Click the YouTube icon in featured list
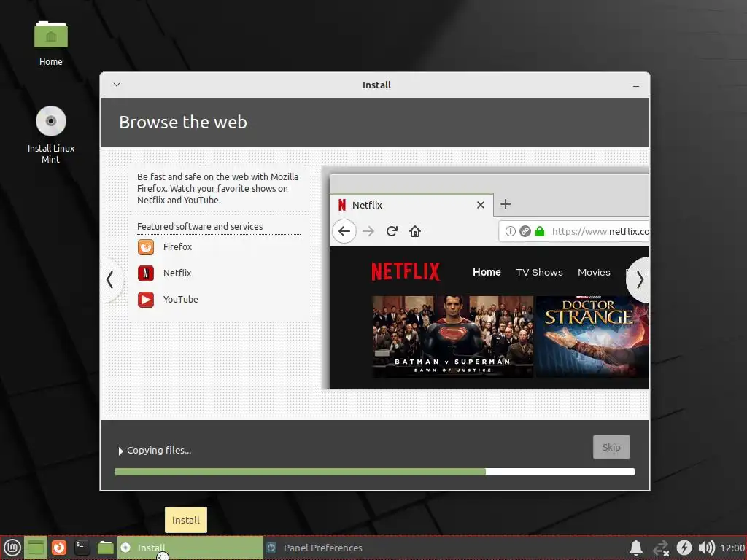The image size is (747, 560). coord(146,300)
